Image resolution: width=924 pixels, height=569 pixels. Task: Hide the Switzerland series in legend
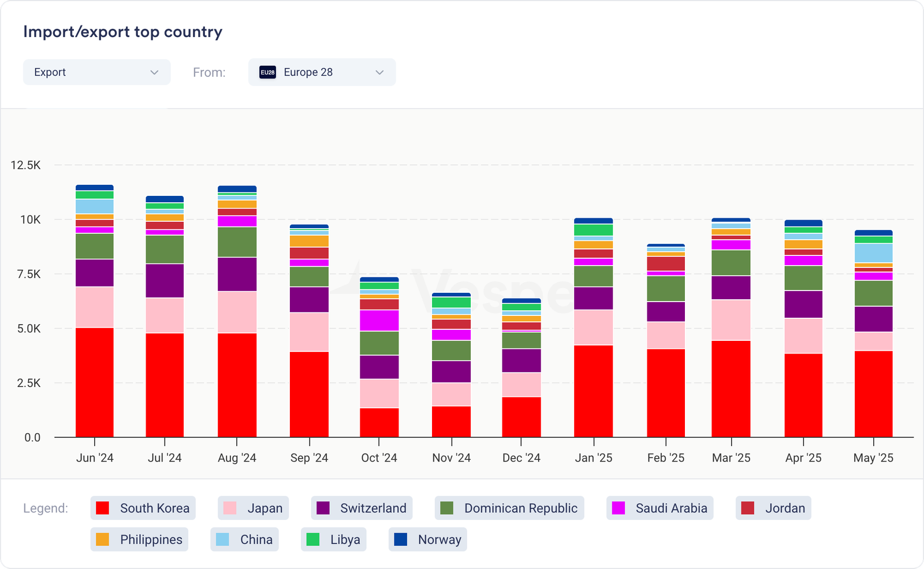362,508
